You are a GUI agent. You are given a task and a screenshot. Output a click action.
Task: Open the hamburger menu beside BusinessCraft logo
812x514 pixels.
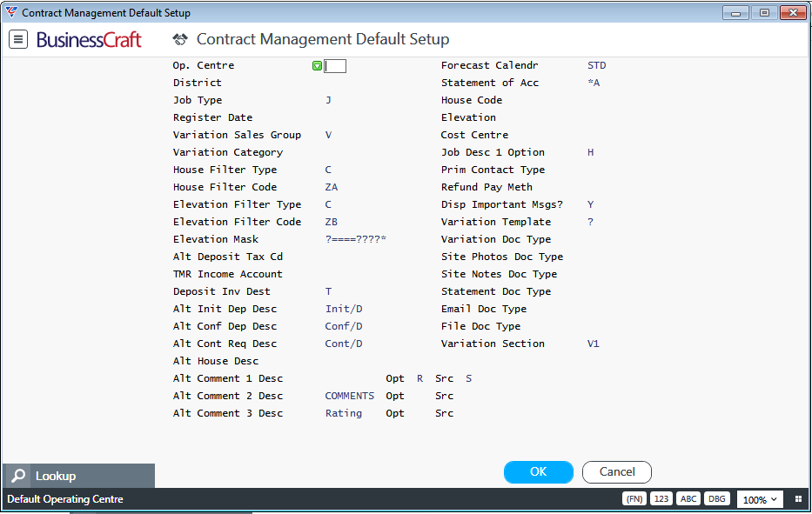pyautogui.click(x=18, y=39)
